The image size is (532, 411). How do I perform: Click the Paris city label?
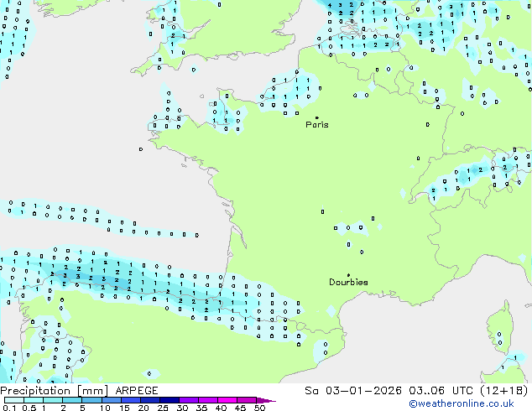(317, 125)
